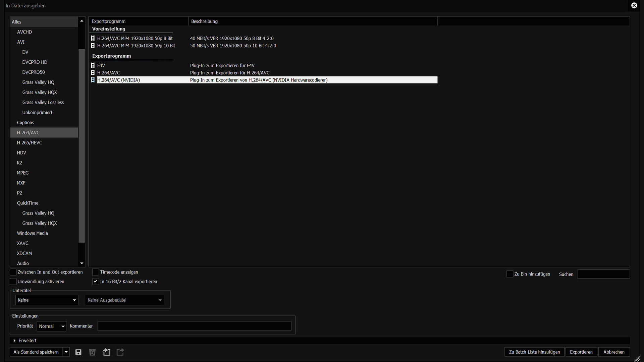Click the save preset floppy disk icon

click(x=78, y=352)
